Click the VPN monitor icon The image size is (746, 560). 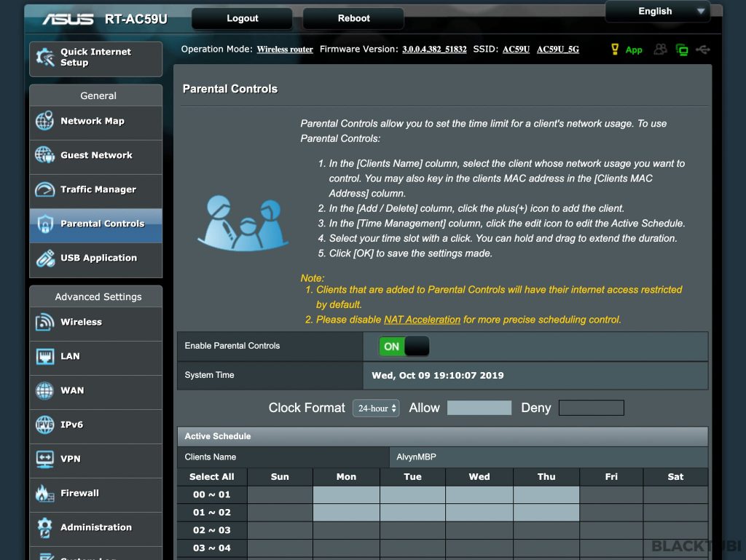tap(44, 459)
